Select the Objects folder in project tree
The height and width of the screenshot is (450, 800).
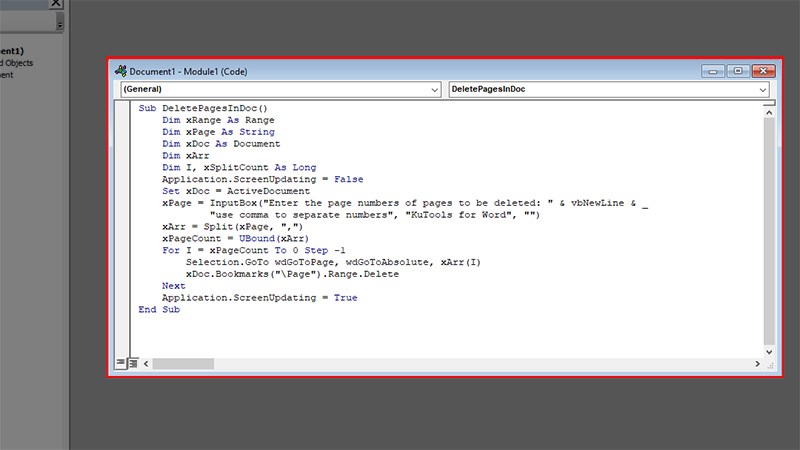pos(17,63)
